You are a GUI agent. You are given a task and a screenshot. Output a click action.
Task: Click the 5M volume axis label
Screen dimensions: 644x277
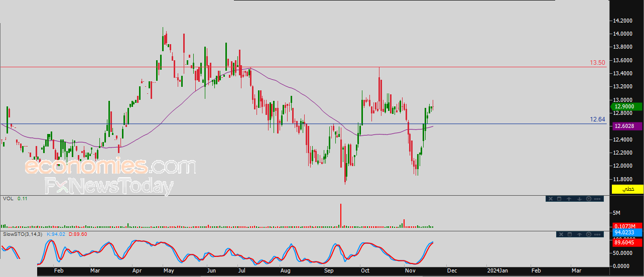tap(617, 213)
